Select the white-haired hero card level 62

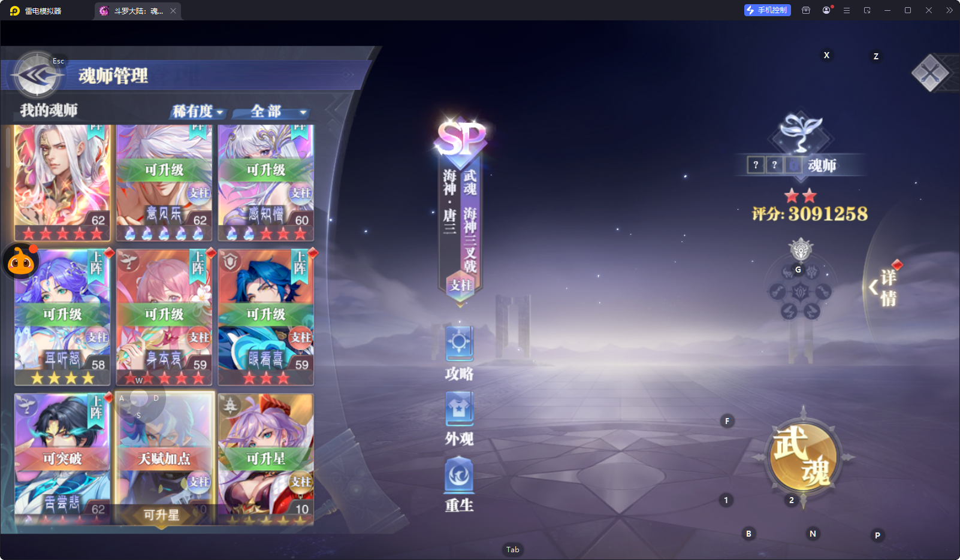point(62,183)
